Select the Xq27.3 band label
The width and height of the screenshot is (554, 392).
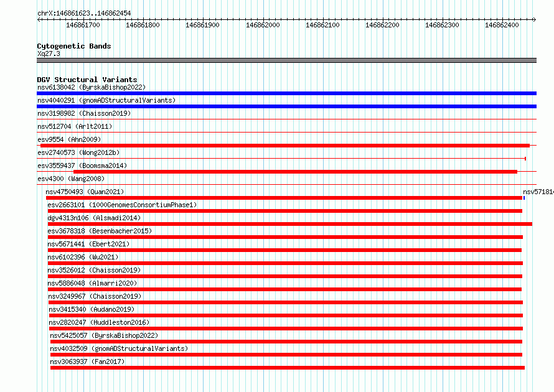49,54
